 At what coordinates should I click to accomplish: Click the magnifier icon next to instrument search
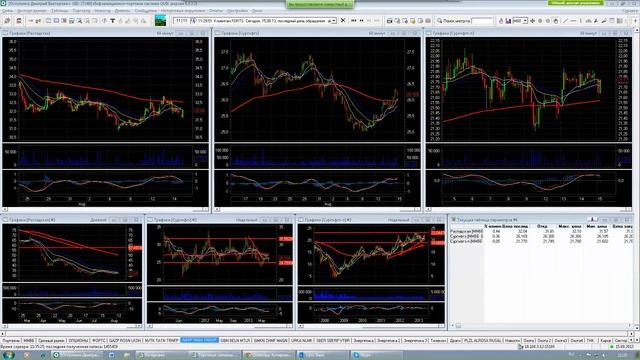[440, 21]
